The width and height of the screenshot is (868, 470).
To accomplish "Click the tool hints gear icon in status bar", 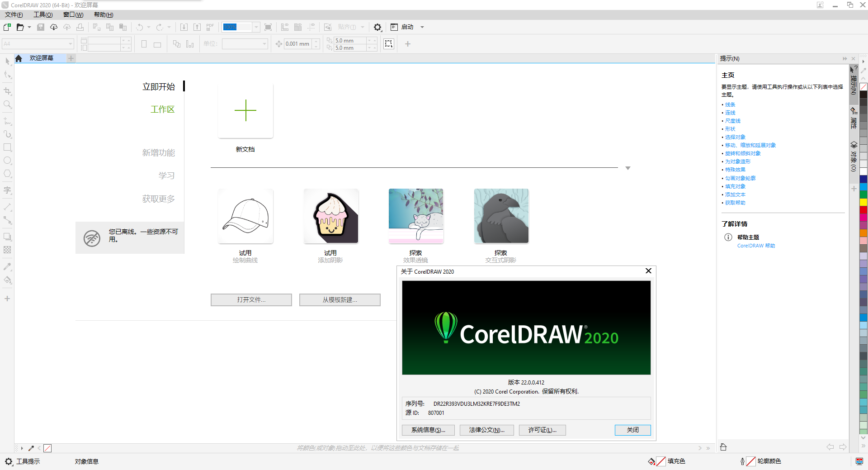I will 9,461.
